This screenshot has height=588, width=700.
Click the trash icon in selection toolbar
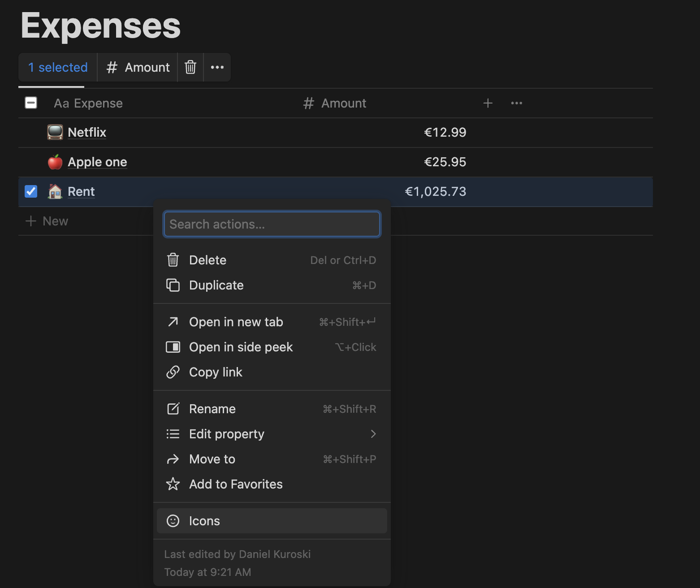click(x=190, y=67)
